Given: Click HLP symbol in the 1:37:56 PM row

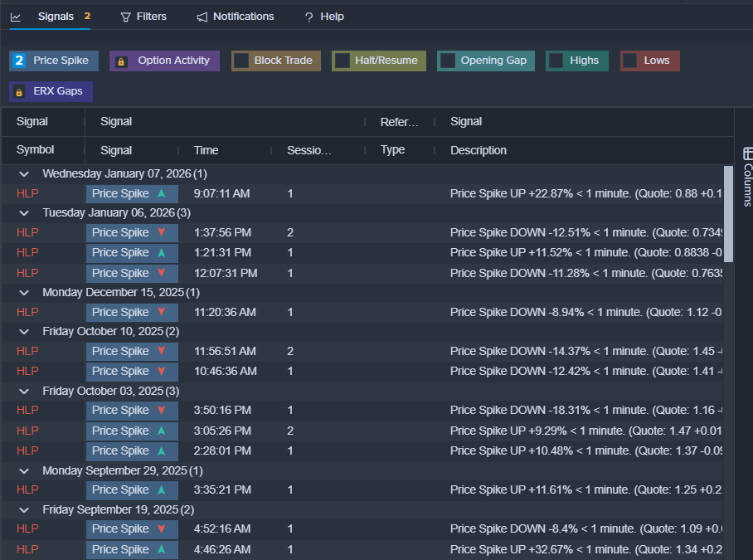Looking at the screenshot, I should pos(27,232).
